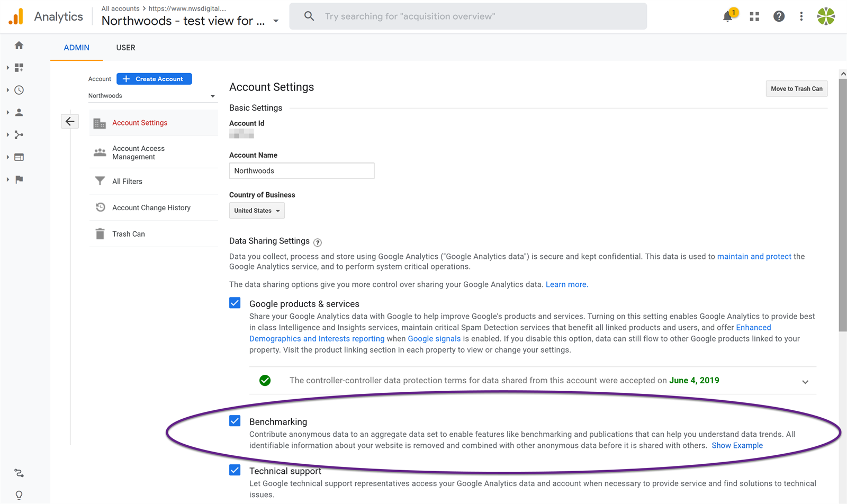The width and height of the screenshot is (847, 504).
Task: Click the All accounts breadcrumb
Action: 120,8
